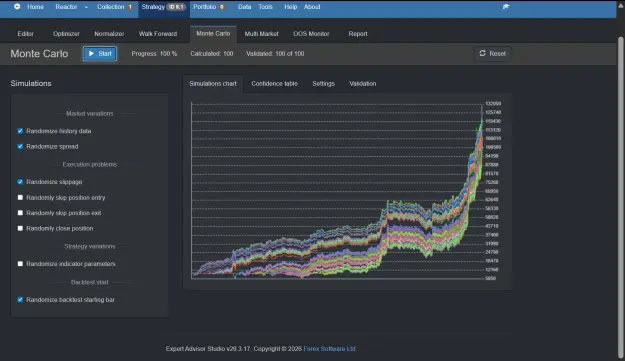This screenshot has height=361, width=625.
Task: Open the Collection menu
Action: coord(110,7)
